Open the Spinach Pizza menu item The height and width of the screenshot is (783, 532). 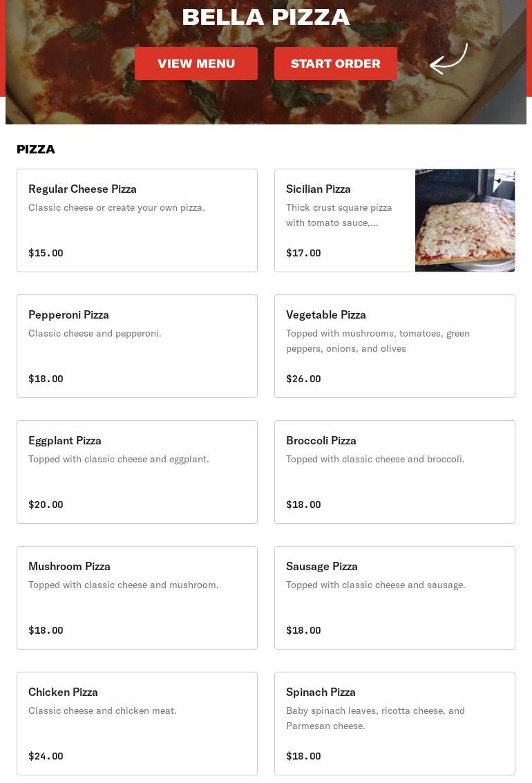click(x=395, y=724)
